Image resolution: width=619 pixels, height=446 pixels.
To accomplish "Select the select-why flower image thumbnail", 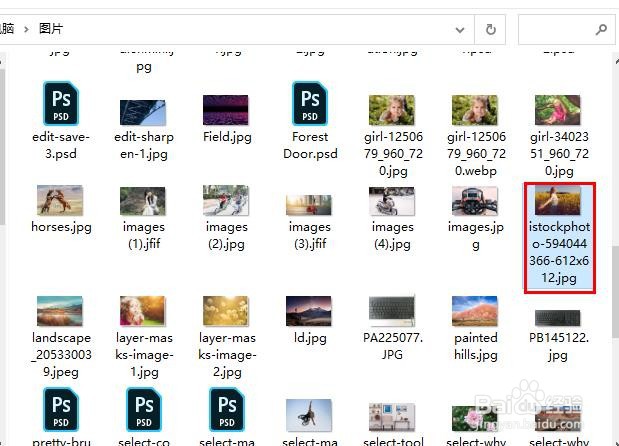I will coord(475,419).
